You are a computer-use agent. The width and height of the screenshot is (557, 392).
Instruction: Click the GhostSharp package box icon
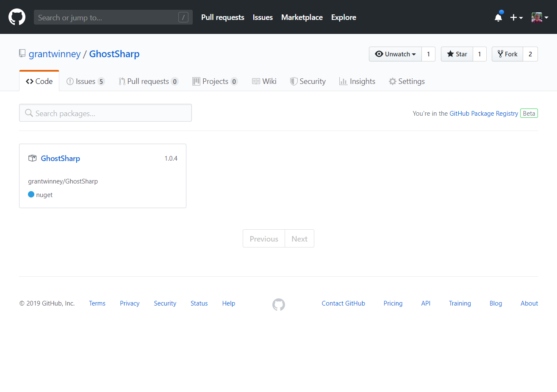tap(32, 158)
